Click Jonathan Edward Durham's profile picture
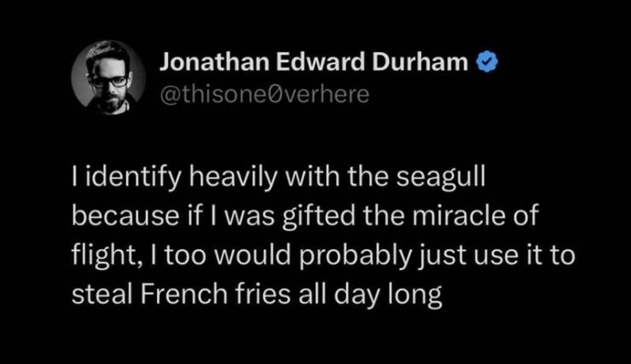This screenshot has width=631, height=364. tap(109, 77)
